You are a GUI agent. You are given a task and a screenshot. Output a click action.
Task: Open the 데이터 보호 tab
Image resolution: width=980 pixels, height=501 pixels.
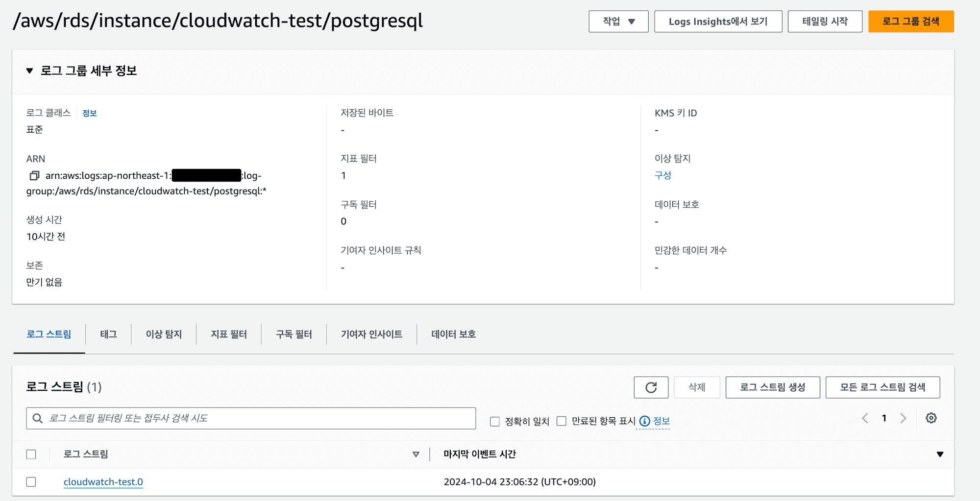pos(453,334)
